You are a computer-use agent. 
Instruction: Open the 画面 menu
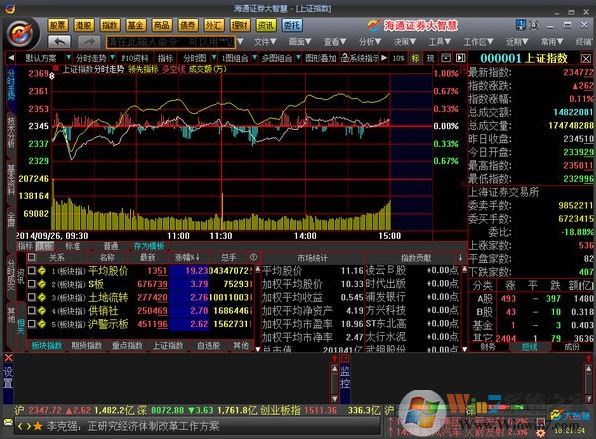[x=300, y=41]
